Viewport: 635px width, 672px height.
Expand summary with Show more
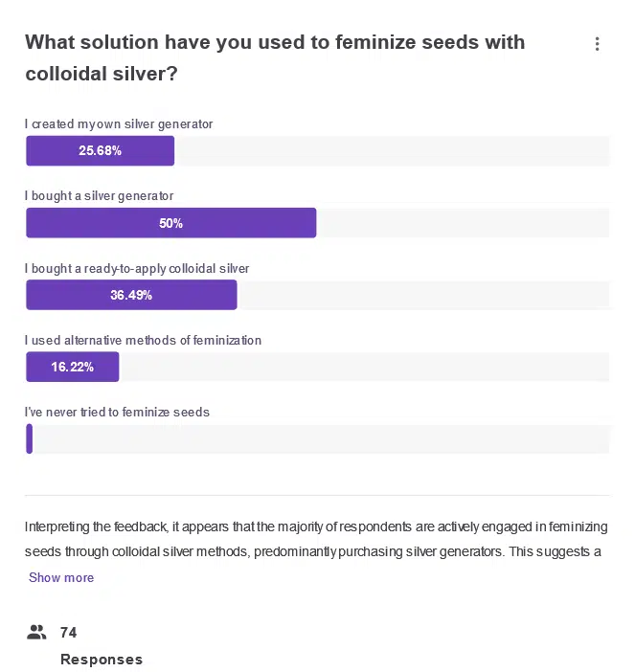(x=61, y=577)
